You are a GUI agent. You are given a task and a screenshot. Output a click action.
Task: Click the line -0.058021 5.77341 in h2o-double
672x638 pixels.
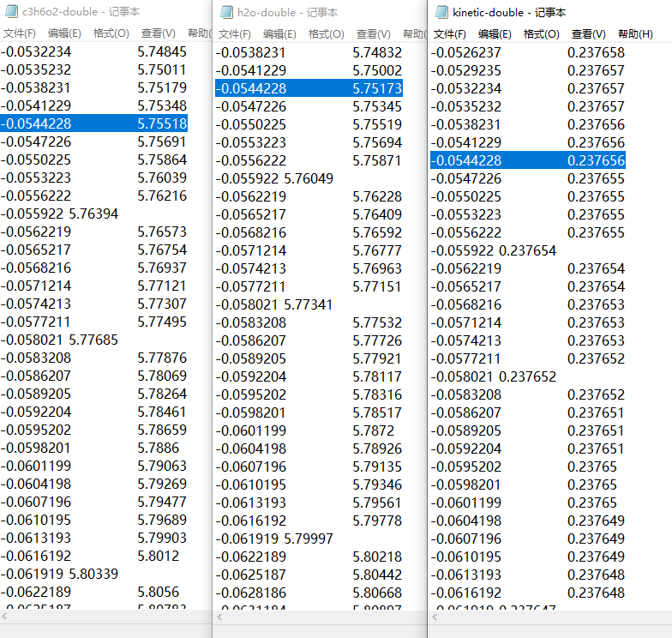pos(275,304)
